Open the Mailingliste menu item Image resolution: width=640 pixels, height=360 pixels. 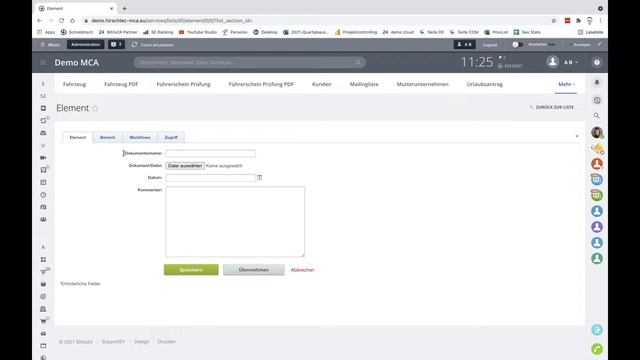(364, 84)
